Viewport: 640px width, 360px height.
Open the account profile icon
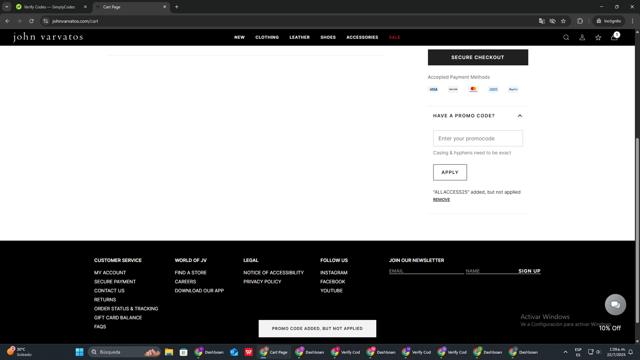pyautogui.click(x=582, y=37)
